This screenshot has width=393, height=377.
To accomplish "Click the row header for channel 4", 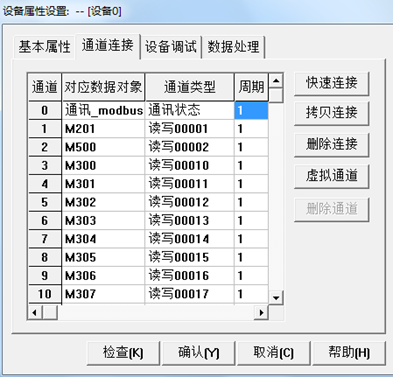I will (x=45, y=184).
